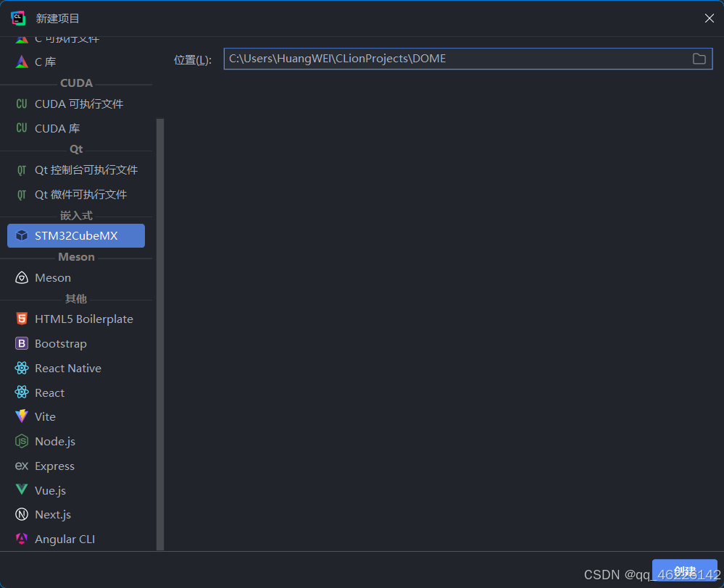Select the Next.js template

coord(76,514)
